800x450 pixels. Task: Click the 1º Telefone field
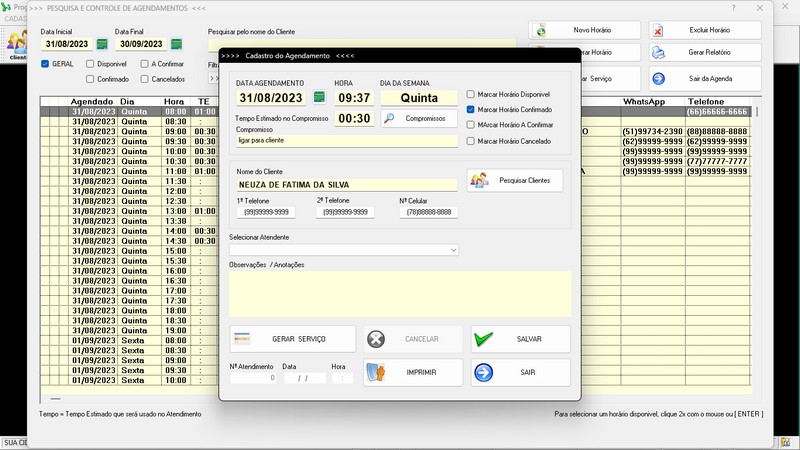[266, 212]
